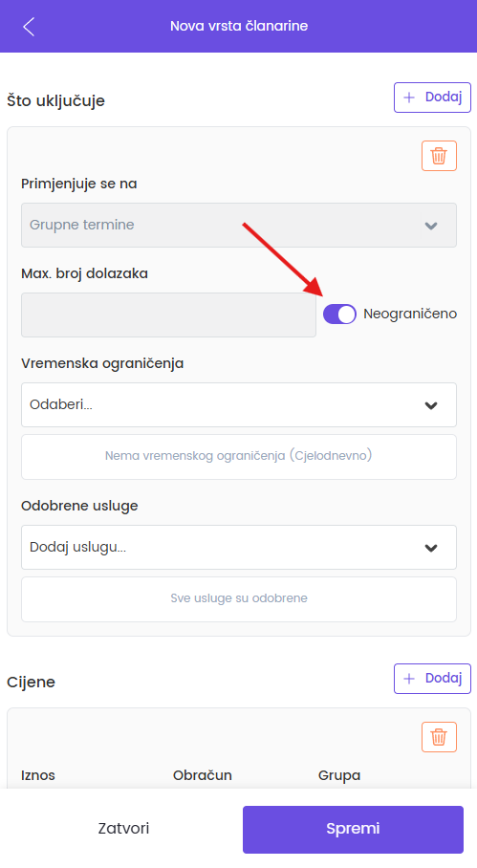Image resolution: width=477 pixels, height=868 pixels.
Task: Delete the 'Što uključuje' entry with trash icon
Action: tap(439, 156)
